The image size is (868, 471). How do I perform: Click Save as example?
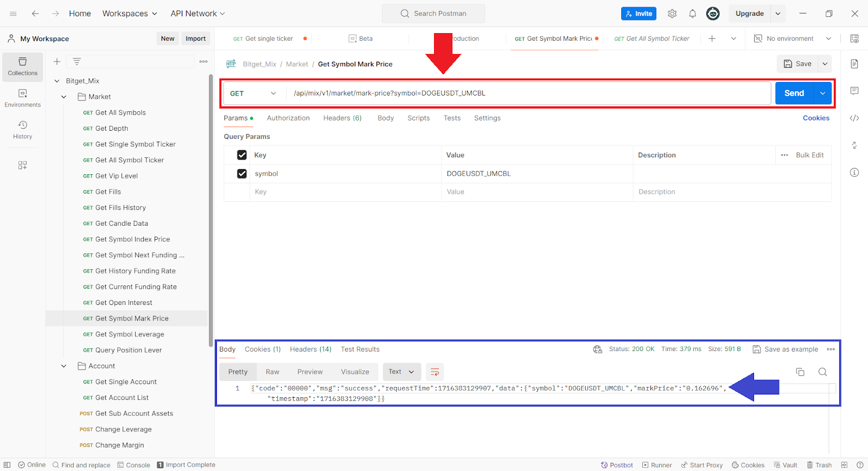[x=786, y=349]
